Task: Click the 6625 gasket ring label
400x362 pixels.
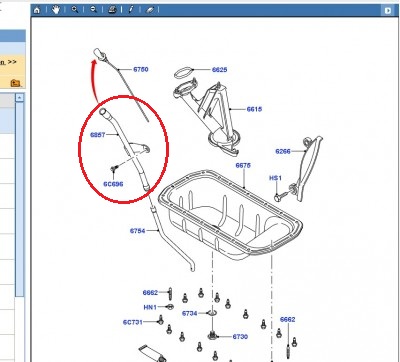Action: tap(219, 70)
